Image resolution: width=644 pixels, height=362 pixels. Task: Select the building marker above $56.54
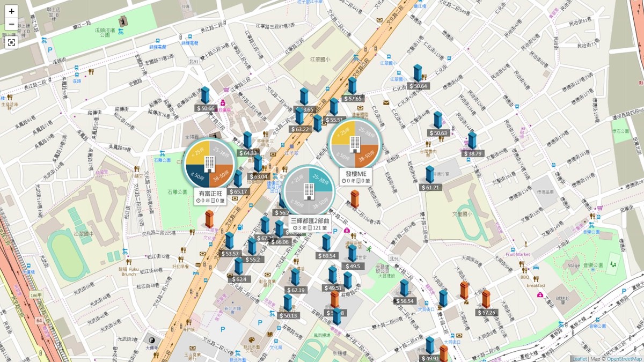point(404,288)
